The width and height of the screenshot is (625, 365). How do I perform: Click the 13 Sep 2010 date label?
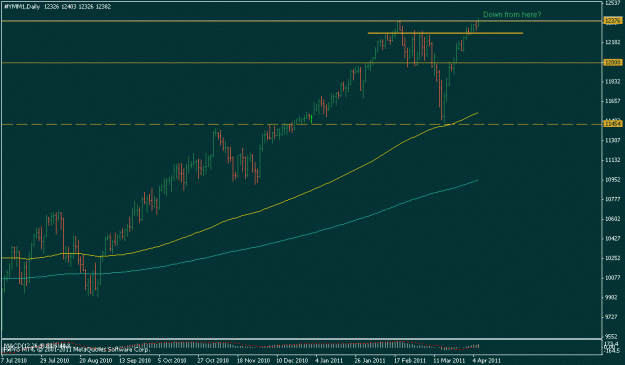tap(135, 360)
